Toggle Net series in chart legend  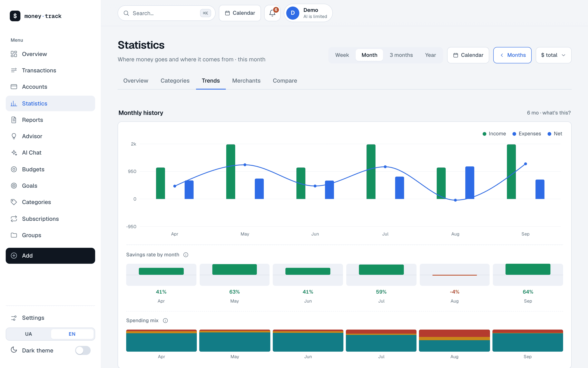(x=555, y=134)
